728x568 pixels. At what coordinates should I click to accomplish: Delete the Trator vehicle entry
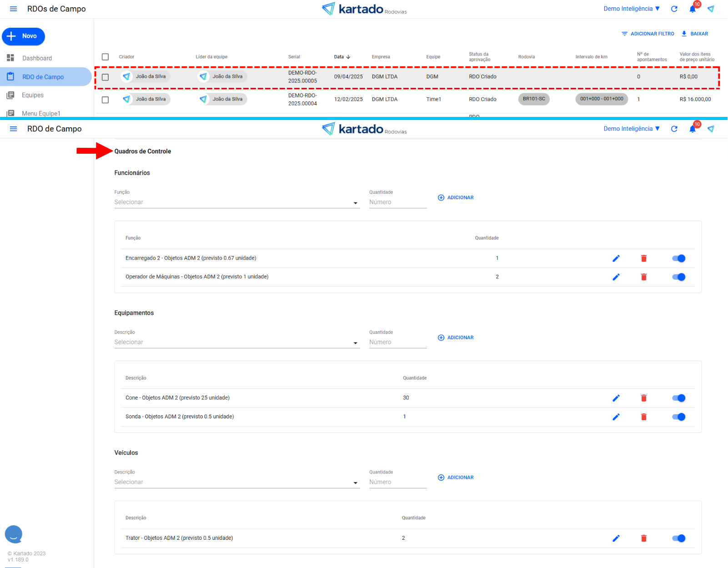point(643,538)
